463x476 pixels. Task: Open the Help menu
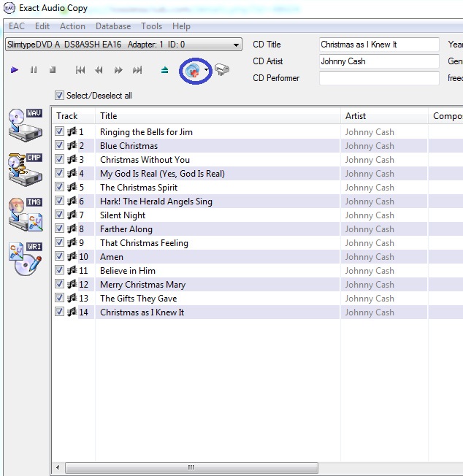coord(181,26)
